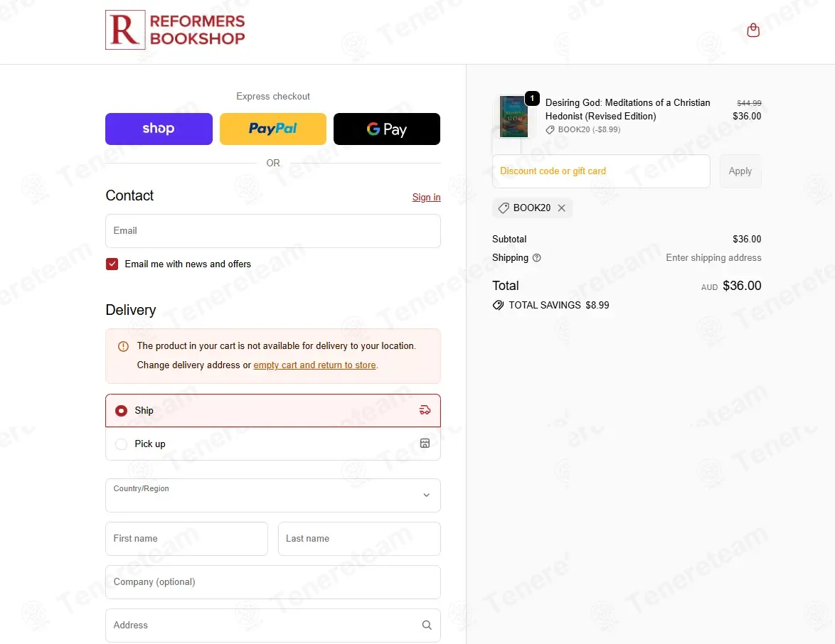The image size is (835, 644).
Task: Focus the Email input field
Action: pyautogui.click(x=272, y=231)
